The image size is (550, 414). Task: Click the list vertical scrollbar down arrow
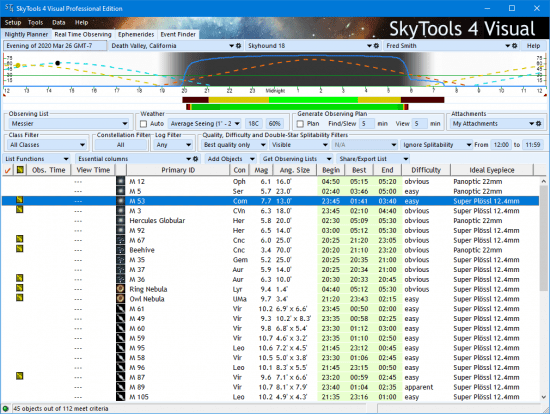[544, 397]
